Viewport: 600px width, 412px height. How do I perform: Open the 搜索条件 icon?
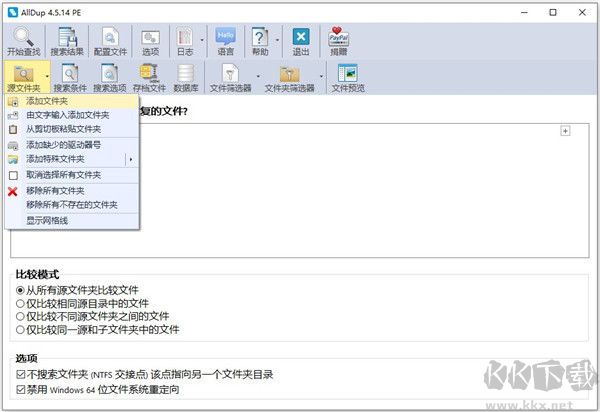70,73
